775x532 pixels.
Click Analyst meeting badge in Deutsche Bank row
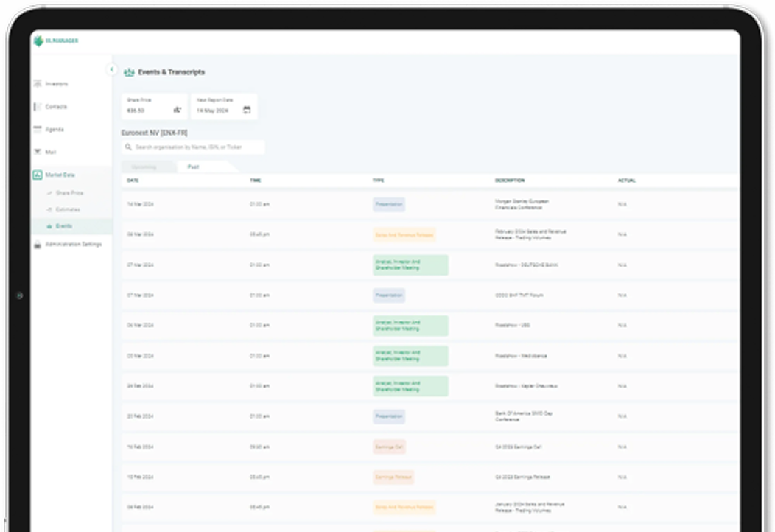pyautogui.click(x=410, y=265)
